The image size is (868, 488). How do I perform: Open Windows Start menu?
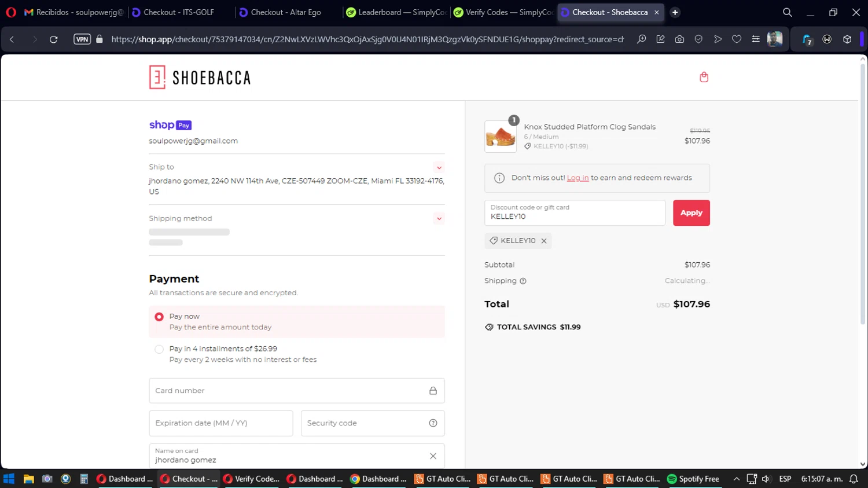tap(9, 479)
